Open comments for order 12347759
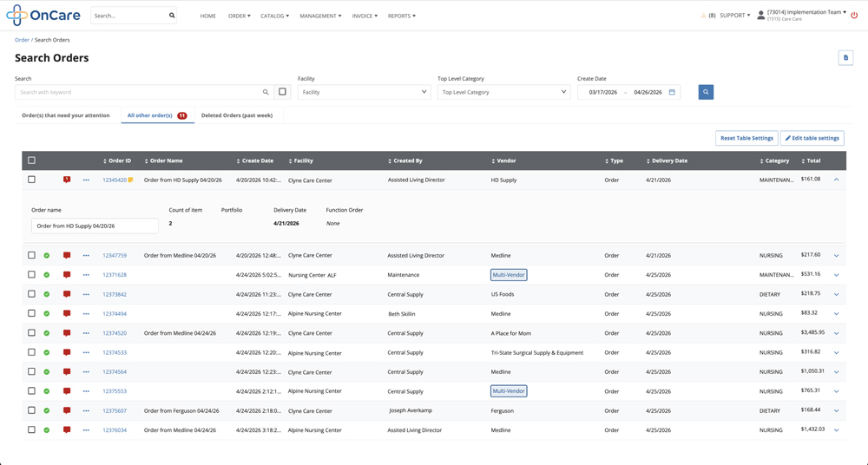 [x=67, y=255]
